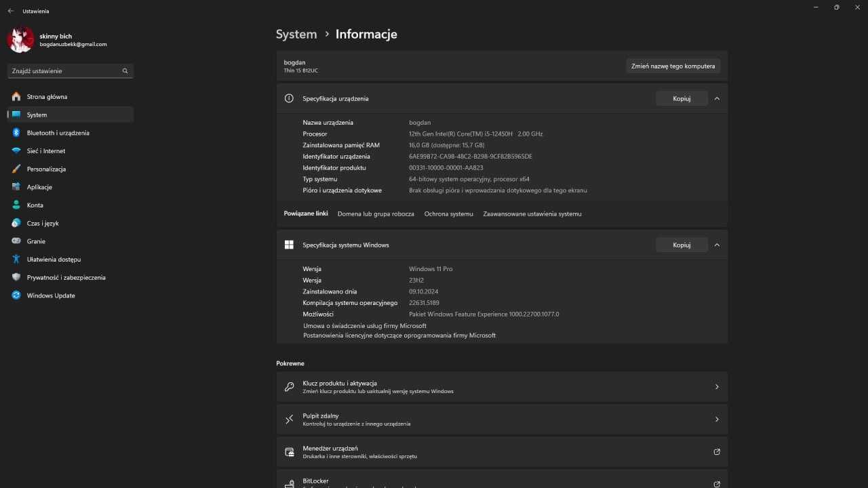Click the Pulpit zdalny remote icon
868x488 pixels.
point(289,419)
